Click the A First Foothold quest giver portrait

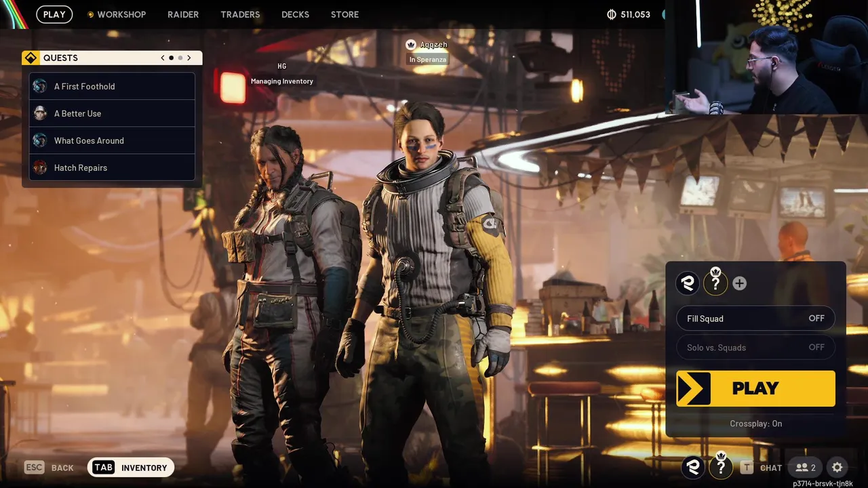click(41, 86)
